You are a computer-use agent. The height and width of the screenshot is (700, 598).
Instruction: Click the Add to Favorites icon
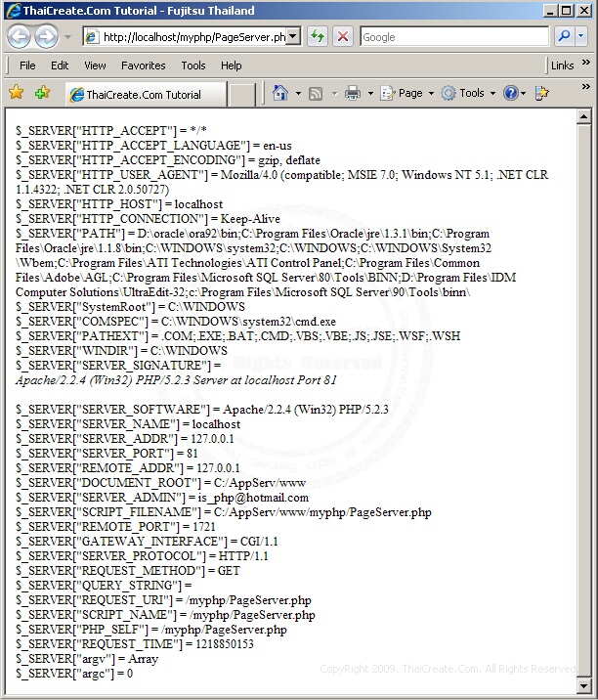[x=42, y=93]
